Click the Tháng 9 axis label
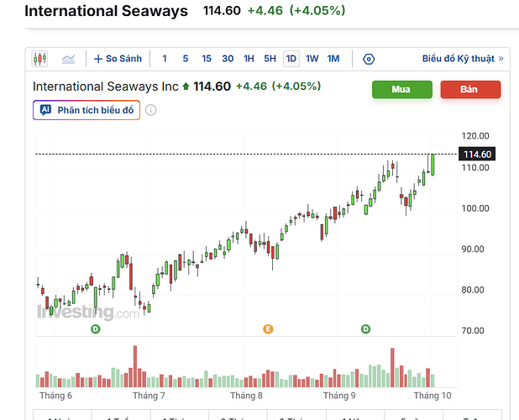 (339, 396)
